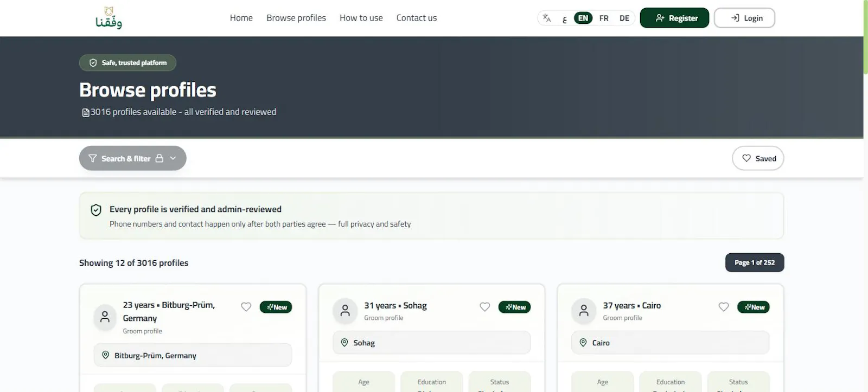Open the 23 years Bitburg-Prüm, Germany profile title
868x392 pixels.
169,312
